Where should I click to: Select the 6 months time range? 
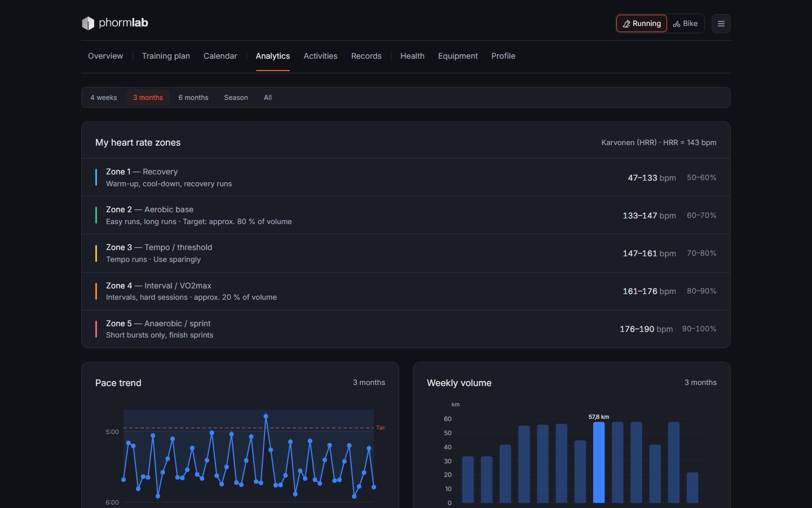[193, 98]
